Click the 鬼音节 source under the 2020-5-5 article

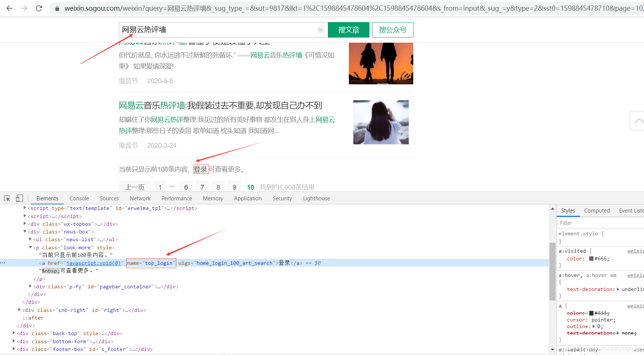click(128, 81)
